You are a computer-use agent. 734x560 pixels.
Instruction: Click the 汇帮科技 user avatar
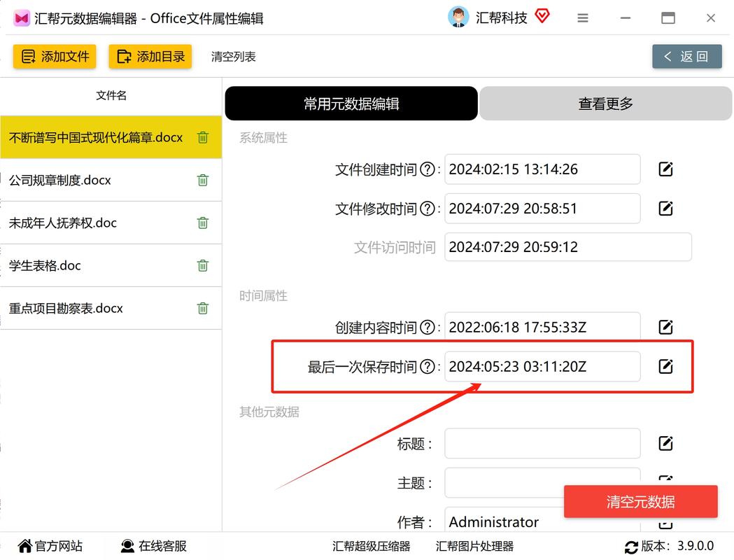pyautogui.click(x=458, y=17)
